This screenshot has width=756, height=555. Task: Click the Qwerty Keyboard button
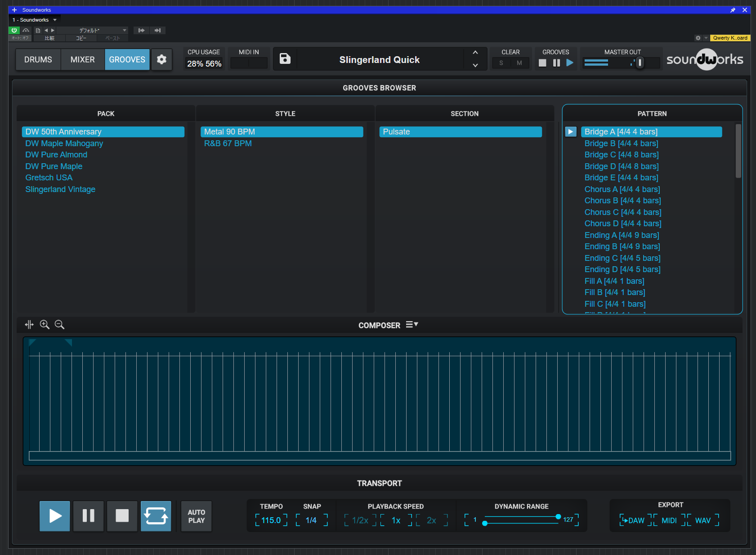point(730,38)
